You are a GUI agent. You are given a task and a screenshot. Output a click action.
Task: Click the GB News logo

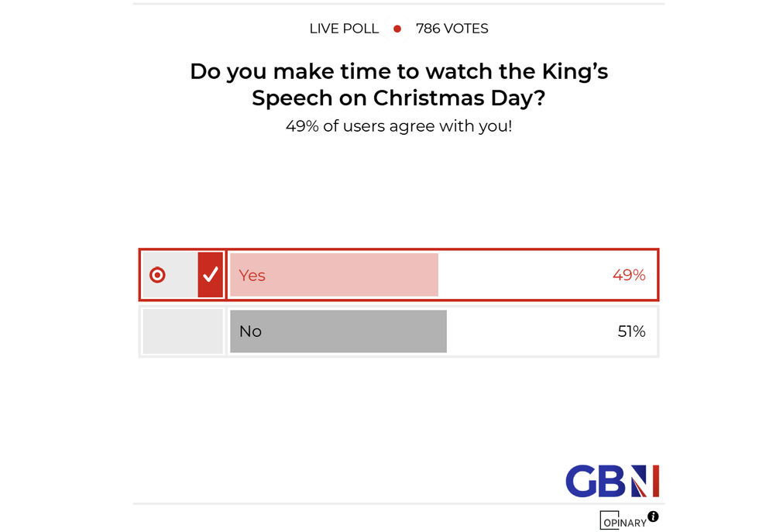click(x=612, y=482)
